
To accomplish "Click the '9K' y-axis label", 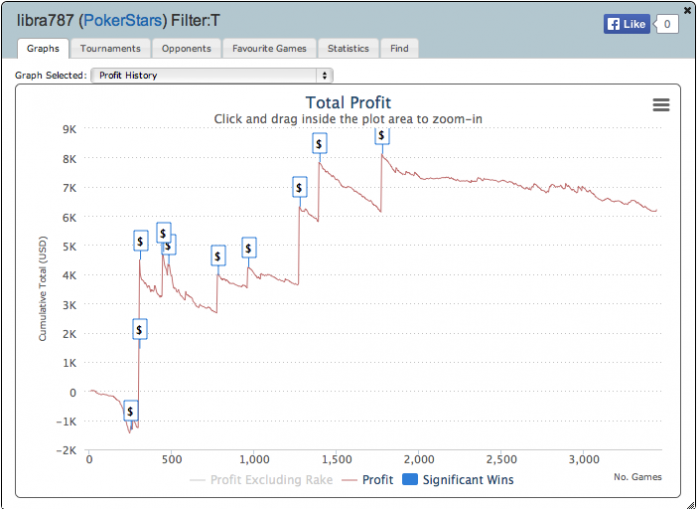I will pyautogui.click(x=70, y=129).
